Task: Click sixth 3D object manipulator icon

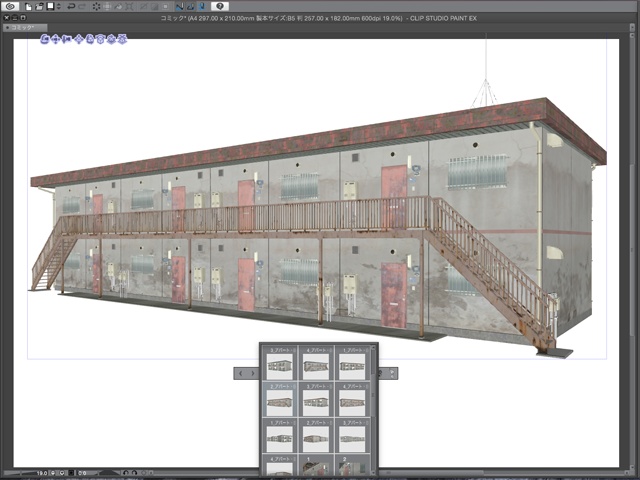Action: click(x=100, y=39)
